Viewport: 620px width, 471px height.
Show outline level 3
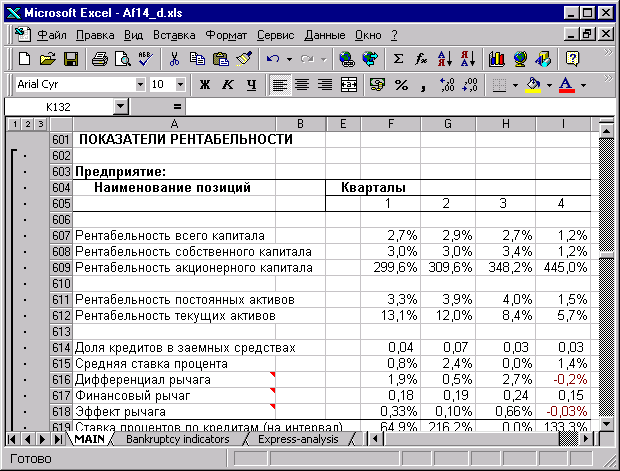tap(40, 124)
